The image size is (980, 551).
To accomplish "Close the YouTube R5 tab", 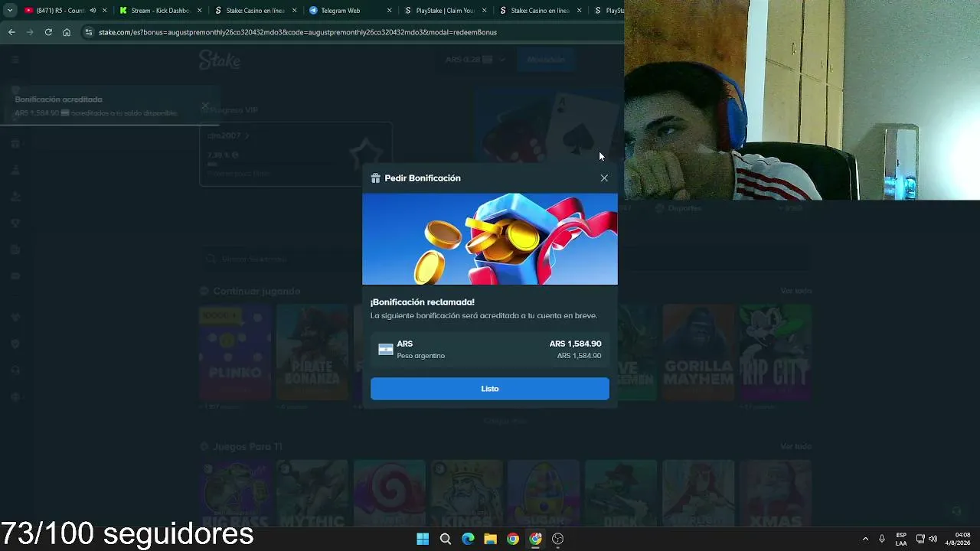I will 105,11.
